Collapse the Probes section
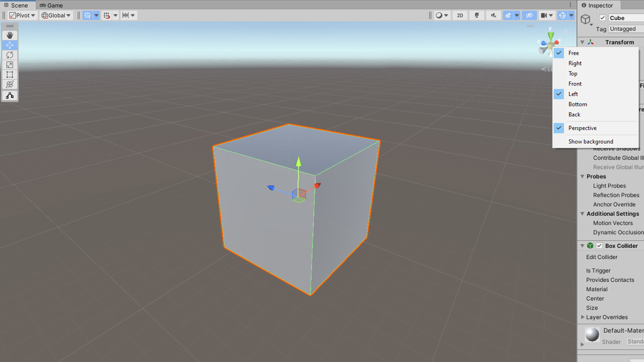This screenshot has height=362, width=644. click(582, 176)
